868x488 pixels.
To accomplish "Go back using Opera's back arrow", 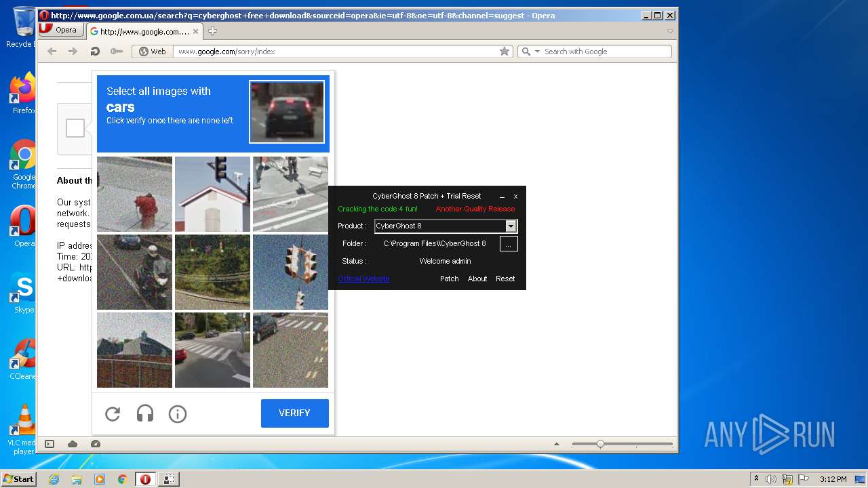I will [52, 52].
